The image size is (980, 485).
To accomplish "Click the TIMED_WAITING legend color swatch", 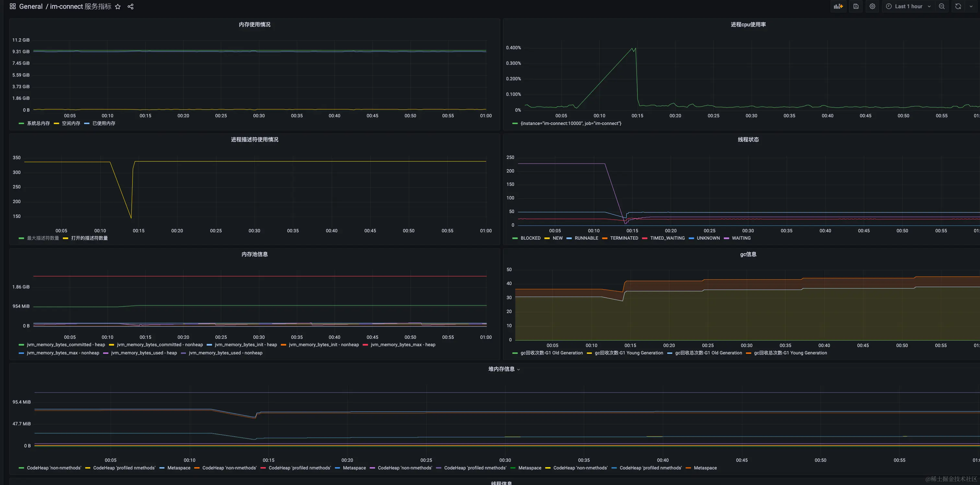I will (x=645, y=238).
